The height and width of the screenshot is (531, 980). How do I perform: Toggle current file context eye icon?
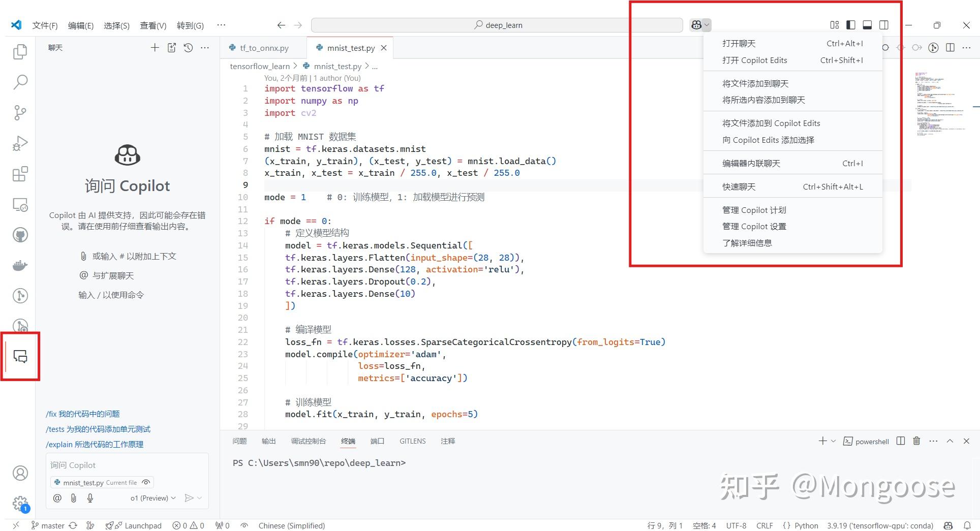click(146, 482)
